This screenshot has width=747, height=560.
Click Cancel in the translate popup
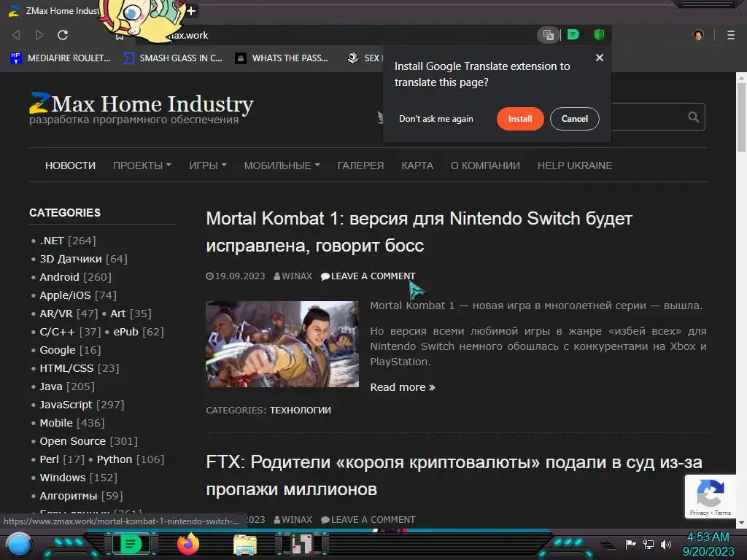pyautogui.click(x=575, y=119)
